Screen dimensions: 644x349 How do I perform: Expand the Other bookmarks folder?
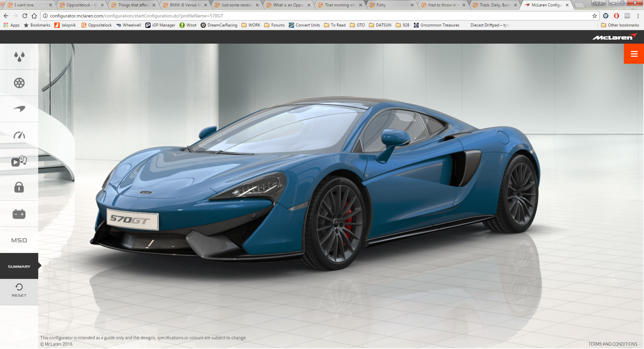(x=620, y=25)
